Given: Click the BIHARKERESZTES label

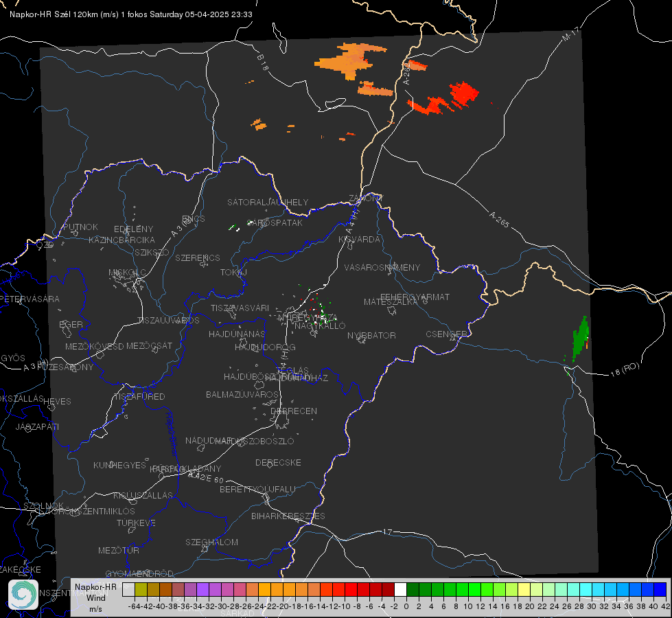Looking at the screenshot, I should tap(288, 516).
